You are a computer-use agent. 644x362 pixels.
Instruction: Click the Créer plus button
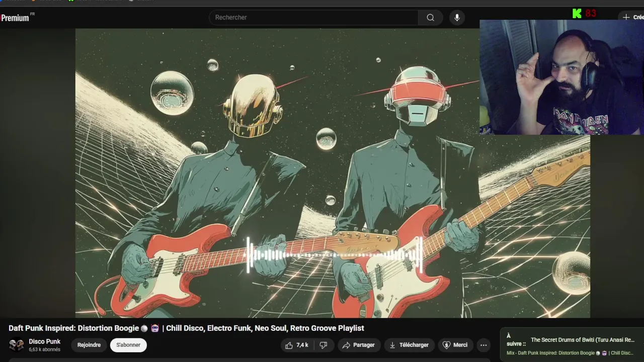[x=632, y=17]
